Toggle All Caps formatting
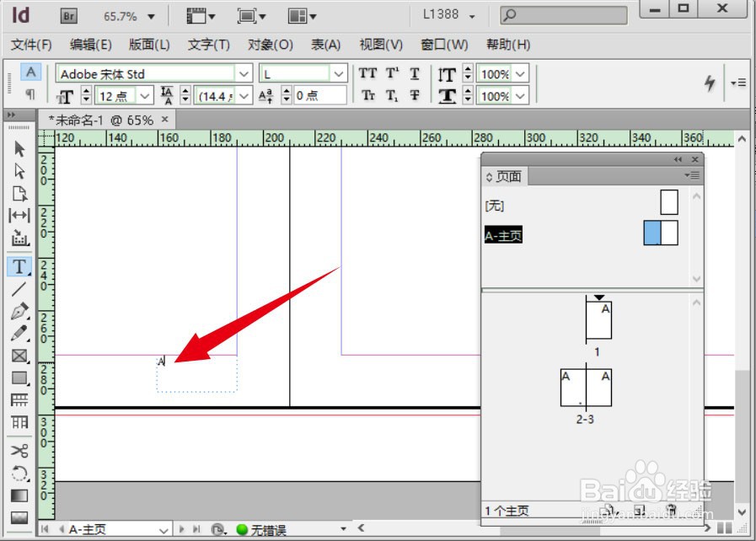This screenshot has width=756, height=541. [x=367, y=74]
